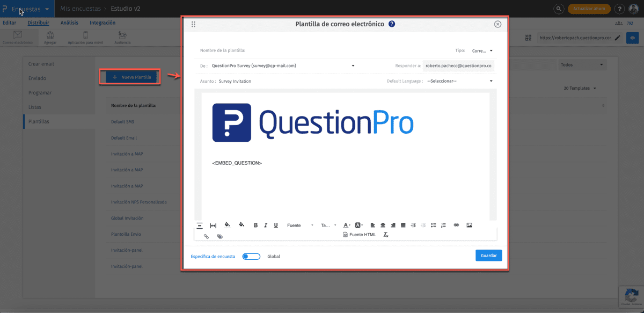Create a bulleted list in the editor
The image size is (644, 313).
pos(433,225)
